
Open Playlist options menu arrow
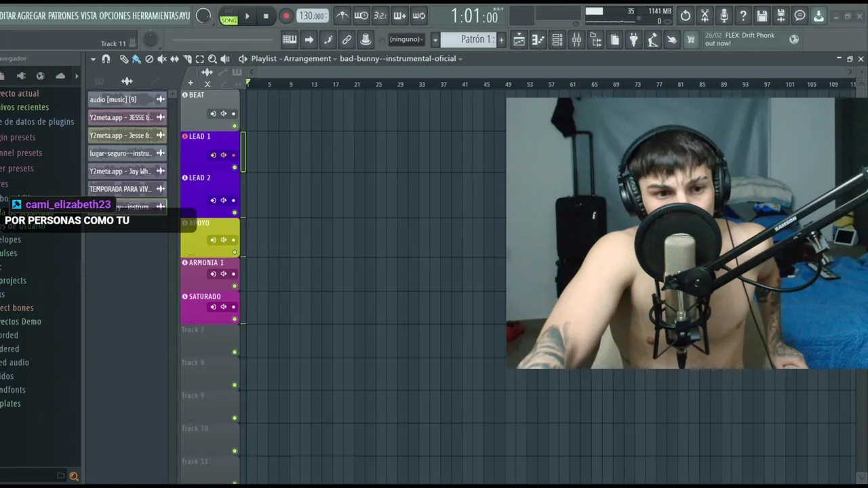93,59
